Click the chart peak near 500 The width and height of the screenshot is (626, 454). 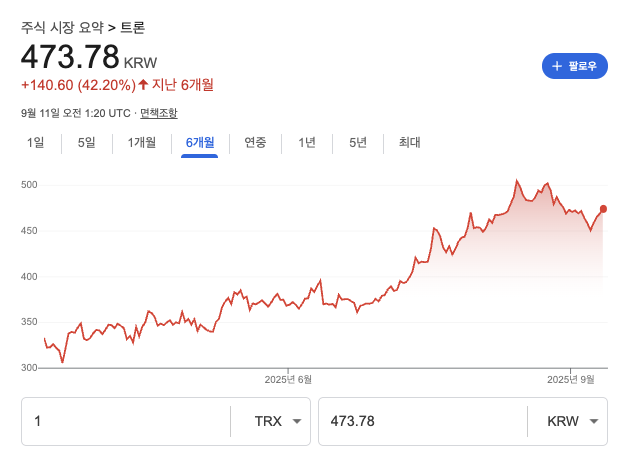[517, 181]
